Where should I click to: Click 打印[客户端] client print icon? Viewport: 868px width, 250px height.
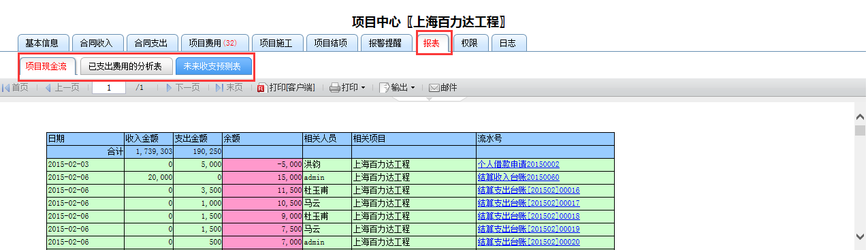262,88
